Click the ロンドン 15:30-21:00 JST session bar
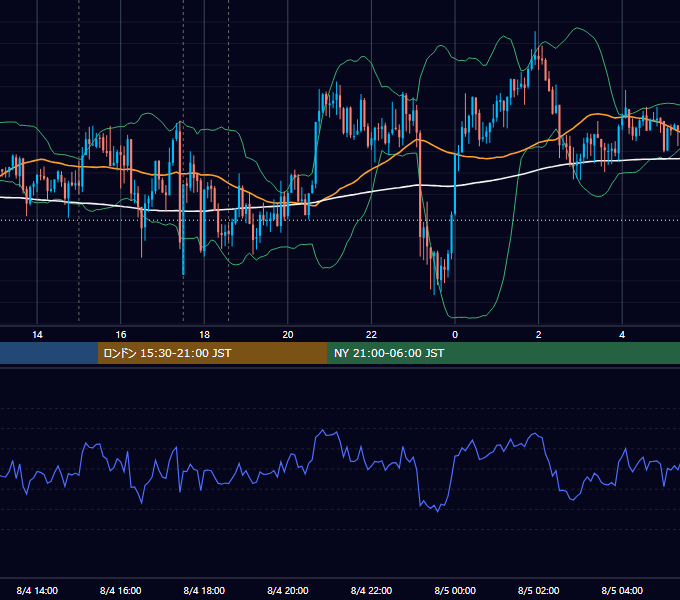This screenshot has width=680, height=600. pos(212,353)
